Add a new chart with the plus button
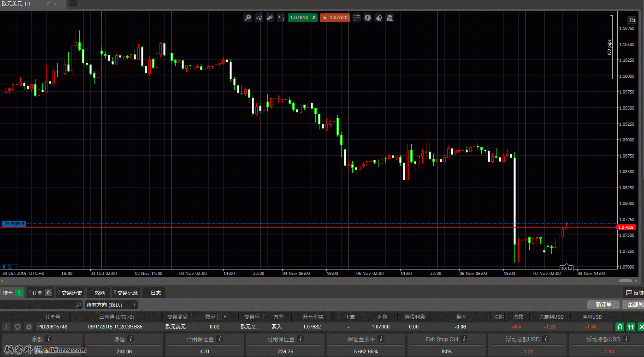Viewport: 644px width, 357px height. (72, 3)
